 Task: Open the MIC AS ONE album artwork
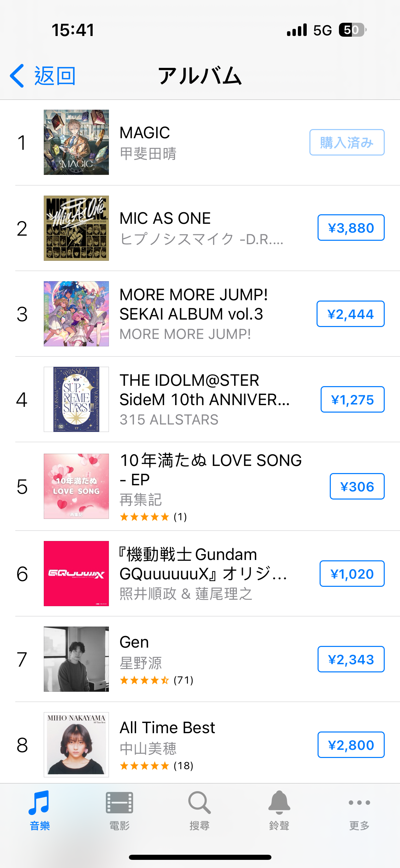coord(76,228)
